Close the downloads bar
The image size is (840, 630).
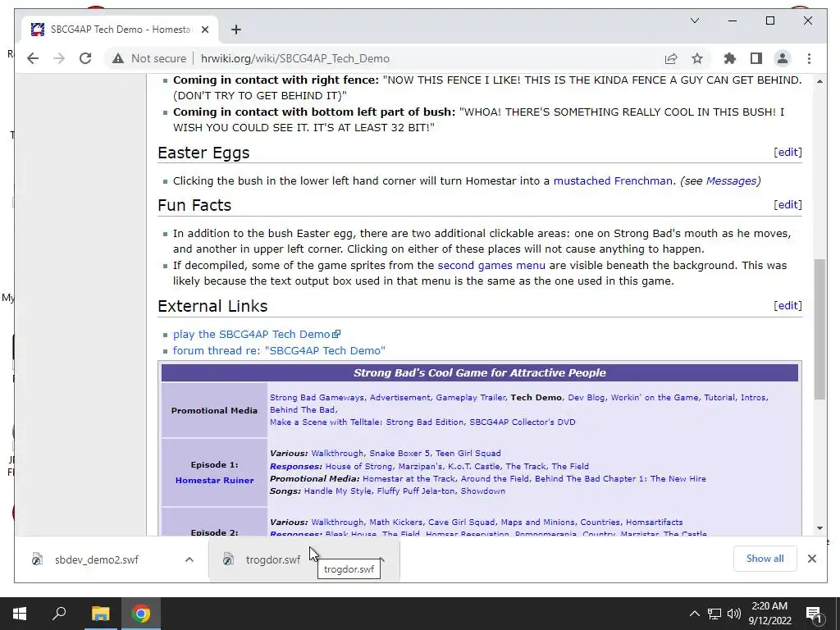tap(811, 559)
